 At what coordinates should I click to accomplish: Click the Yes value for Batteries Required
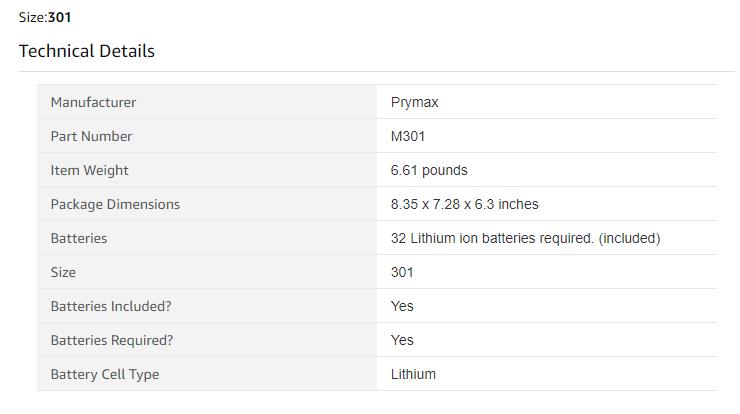(x=402, y=340)
